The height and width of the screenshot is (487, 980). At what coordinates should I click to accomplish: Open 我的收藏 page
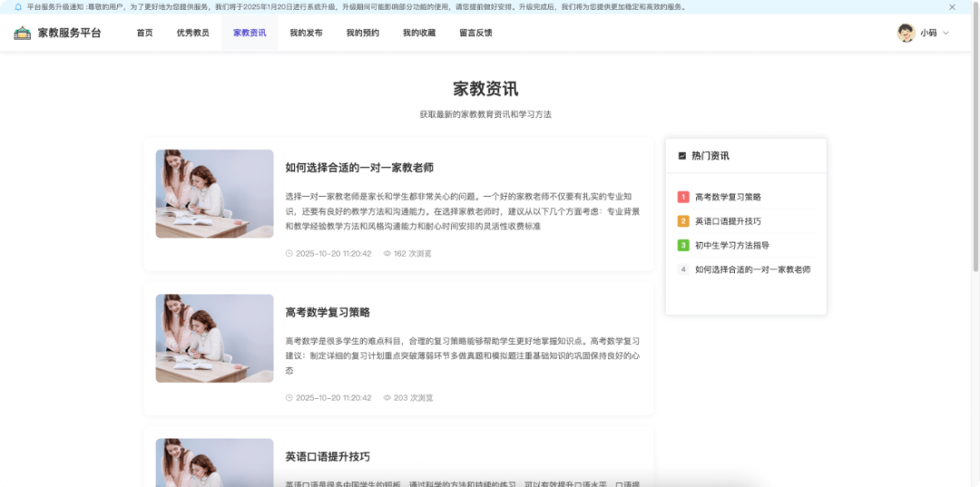418,33
